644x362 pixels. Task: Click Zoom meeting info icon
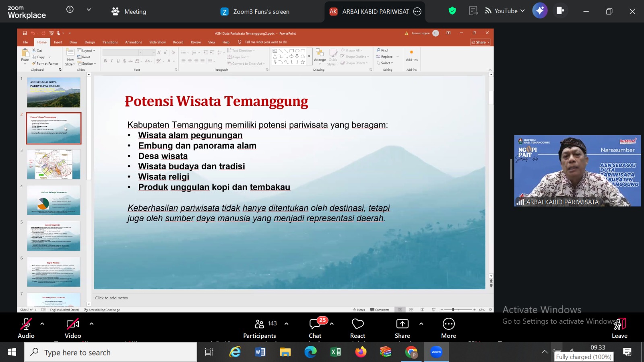70,10
